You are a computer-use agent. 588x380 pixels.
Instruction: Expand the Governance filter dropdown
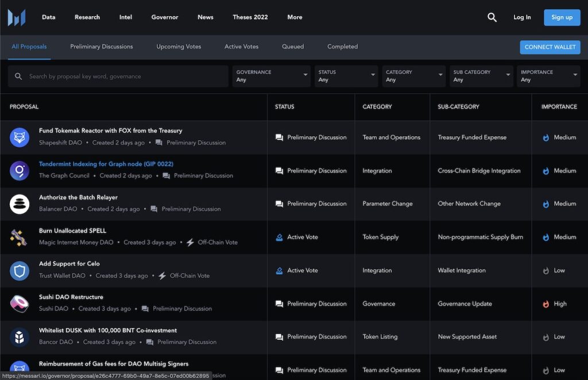click(x=271, y=76)
